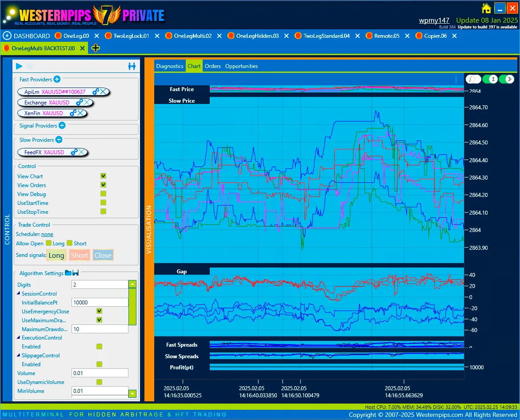
Task: Close the OneLegHidden.03 tab
Action: [x=286, y=36]
